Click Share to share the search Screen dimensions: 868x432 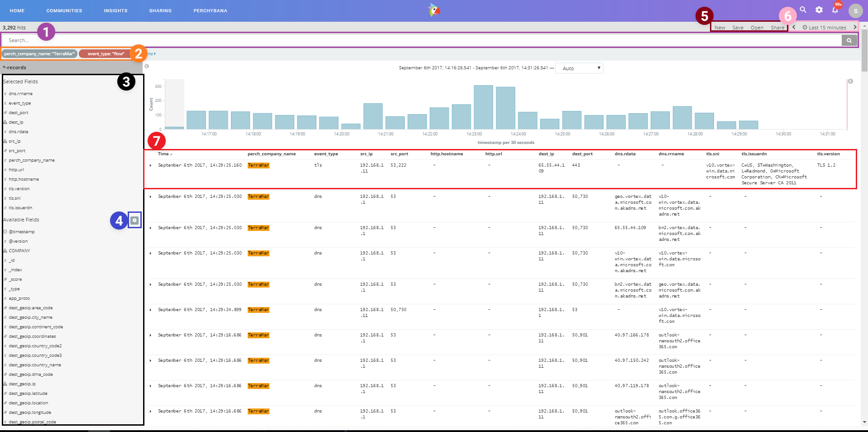[x=777, y=28]
